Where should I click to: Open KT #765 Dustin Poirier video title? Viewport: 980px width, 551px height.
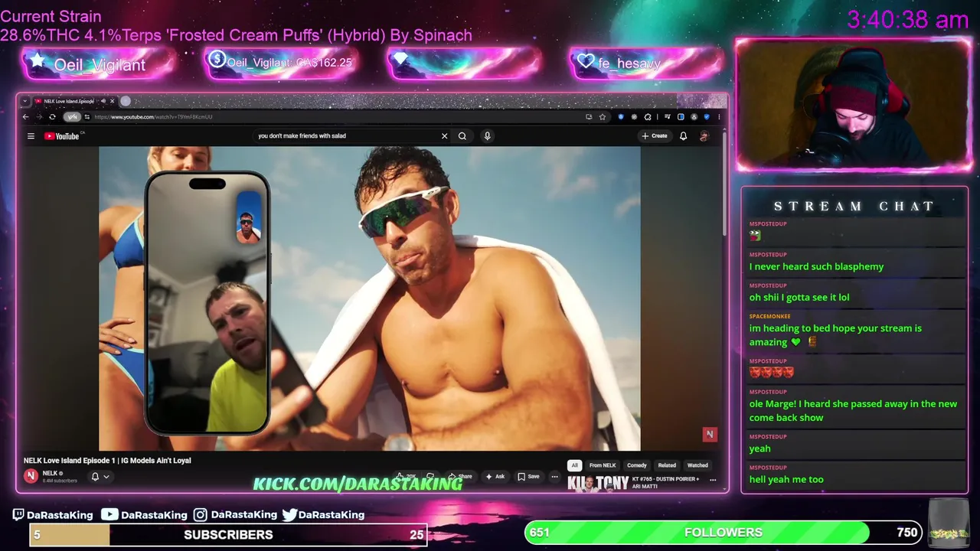[665, 482]
